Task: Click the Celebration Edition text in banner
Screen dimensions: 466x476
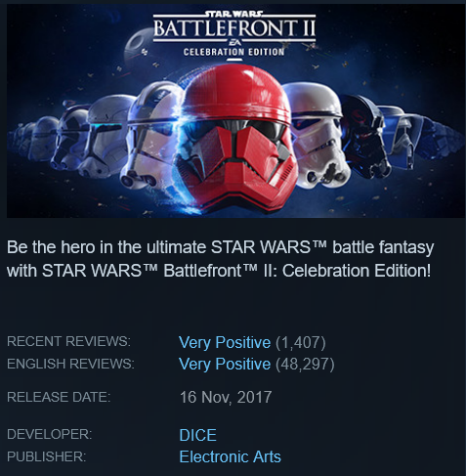Action: pos(233,52)
